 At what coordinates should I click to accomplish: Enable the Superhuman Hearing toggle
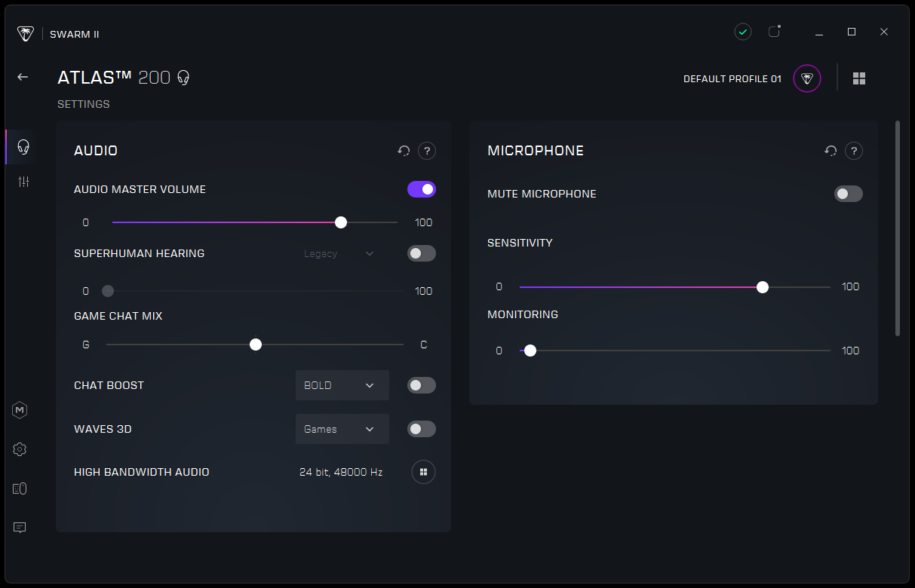click(422, 253)
